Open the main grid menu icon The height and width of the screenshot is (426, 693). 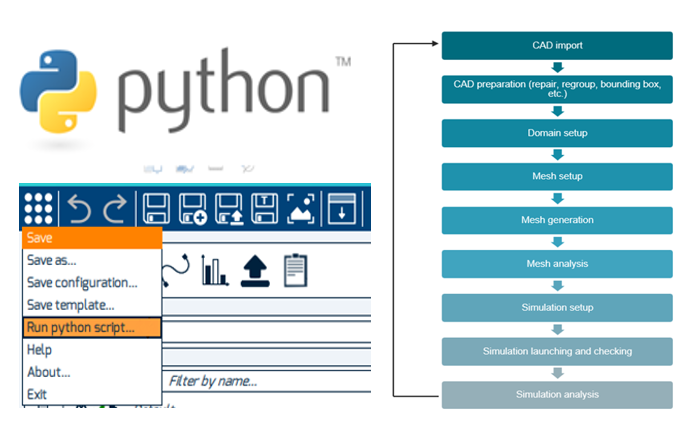pyautogui.click(x=38, y=208)
